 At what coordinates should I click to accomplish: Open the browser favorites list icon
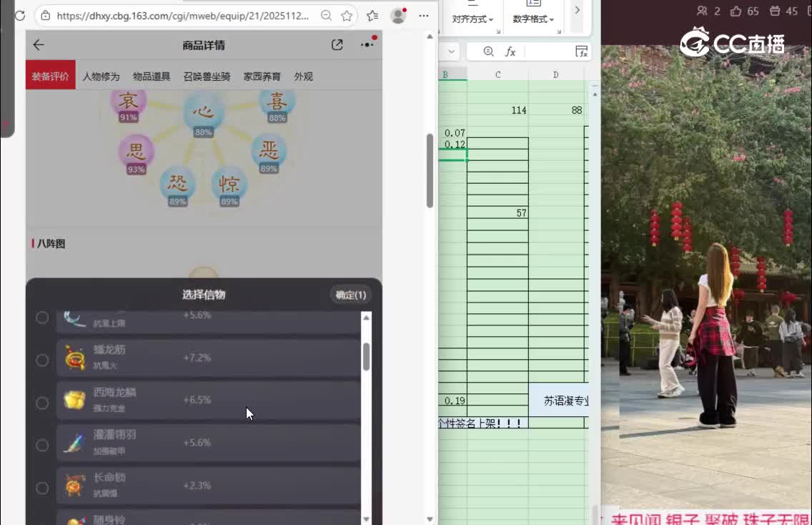pos(372,16)
